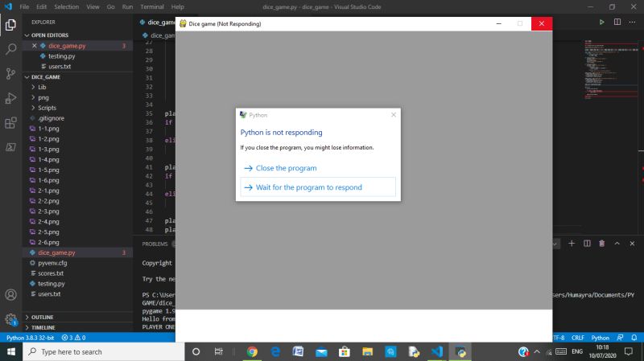Choose Wait for the program to respond
644x361 pixels.
318,187
